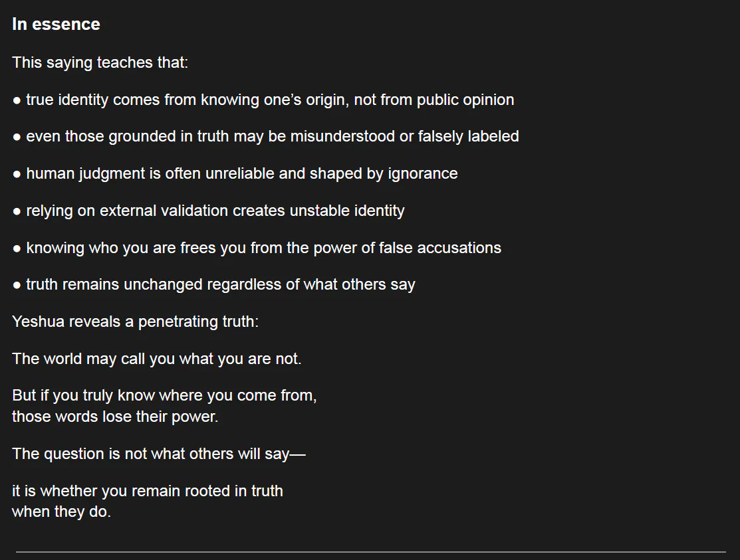The width and height of the screenshot is (740, 560).
Task: Click the bullet about being falsely labeled
Action: coord(272,137)
